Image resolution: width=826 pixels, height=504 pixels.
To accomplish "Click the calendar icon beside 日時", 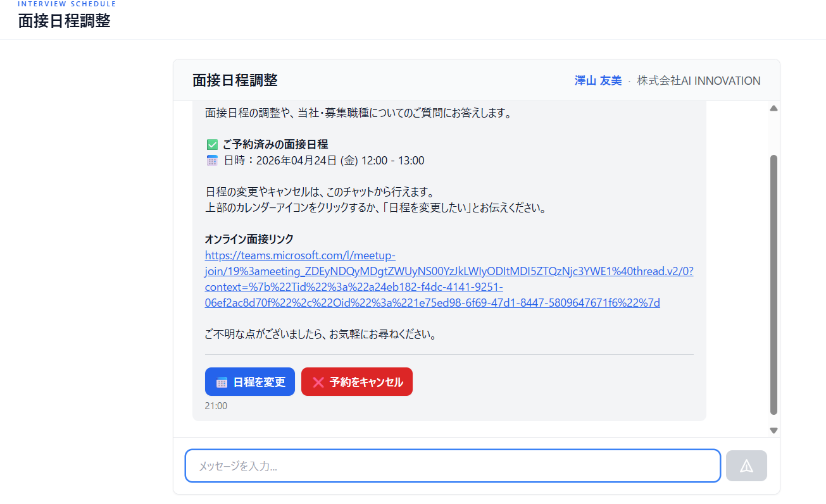I will pyautogui.click(x=212, y=161).
